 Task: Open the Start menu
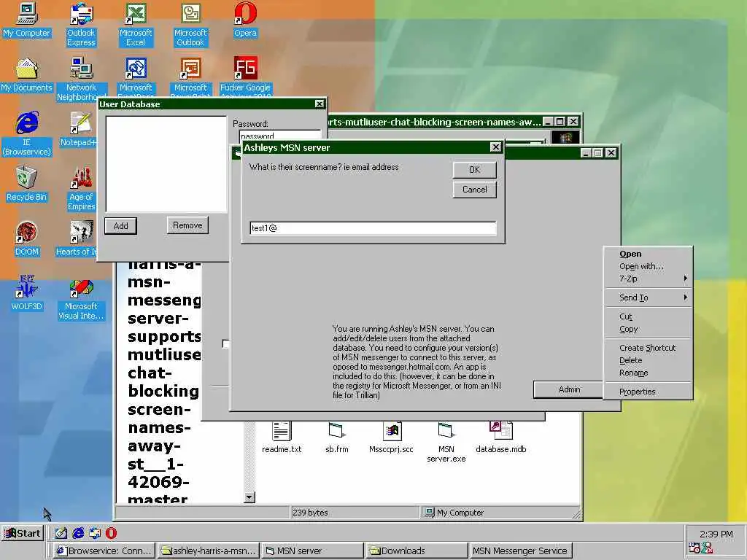23,533
